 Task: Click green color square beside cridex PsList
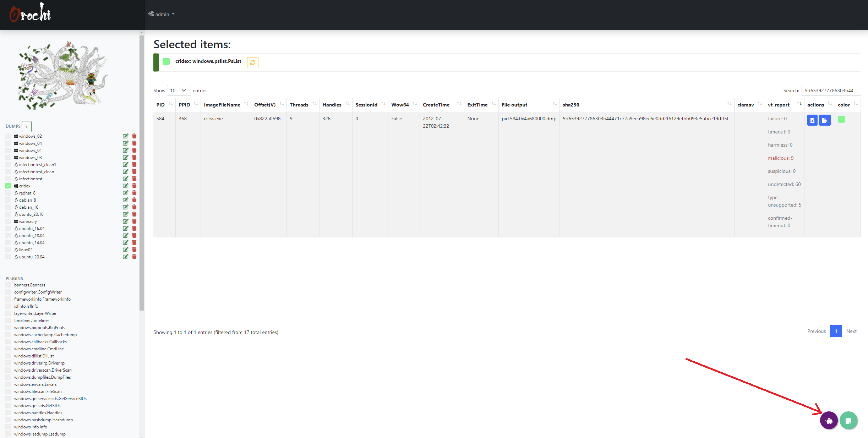(166, 61)
